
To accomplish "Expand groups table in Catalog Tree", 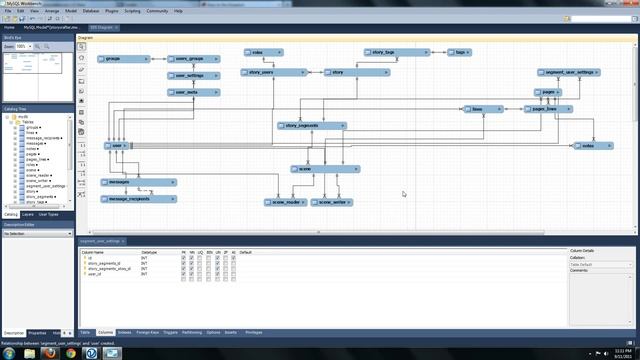I will click(15, 127).
